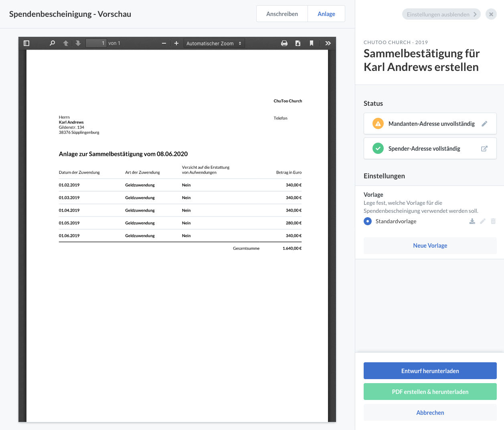Viewport: 504px width, 430px height.
Task: Print the document preview
Action: 284,43
